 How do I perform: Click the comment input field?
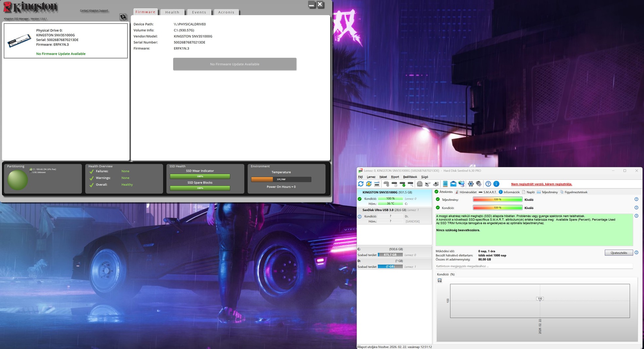pos(533,266)
